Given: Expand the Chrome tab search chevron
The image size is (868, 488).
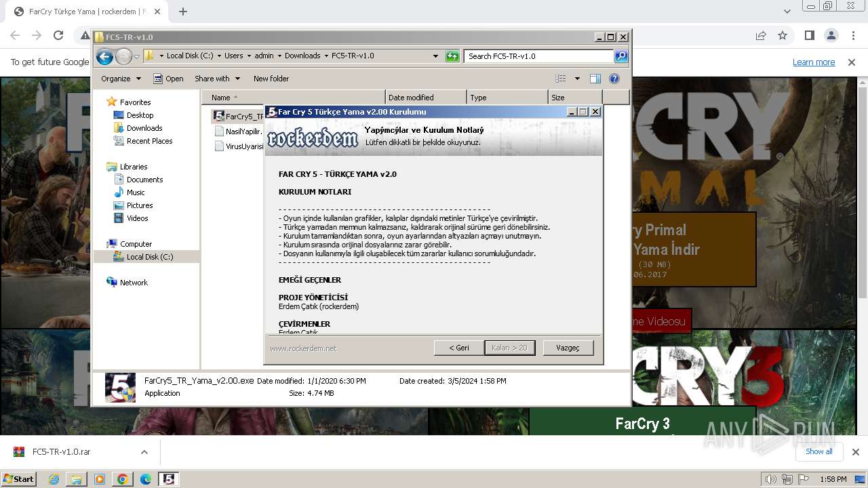Looking at the screenshot, I should coord(787,12).
